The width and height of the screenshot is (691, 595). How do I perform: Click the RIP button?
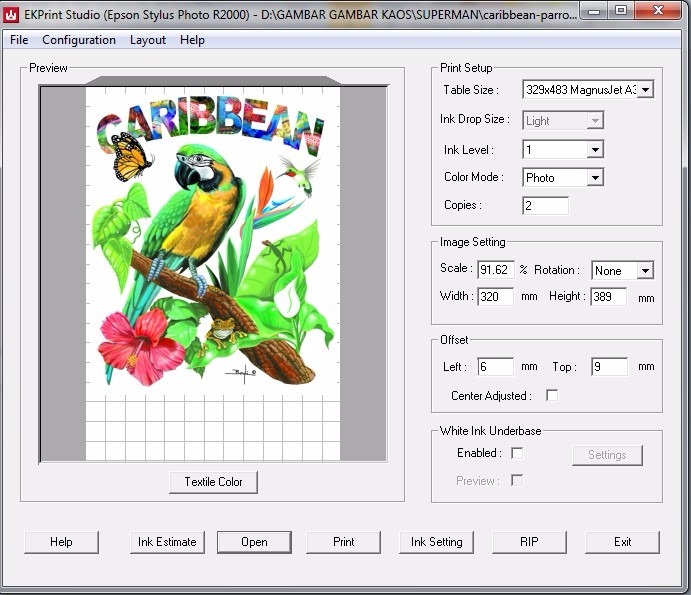(x=529, y=542)
